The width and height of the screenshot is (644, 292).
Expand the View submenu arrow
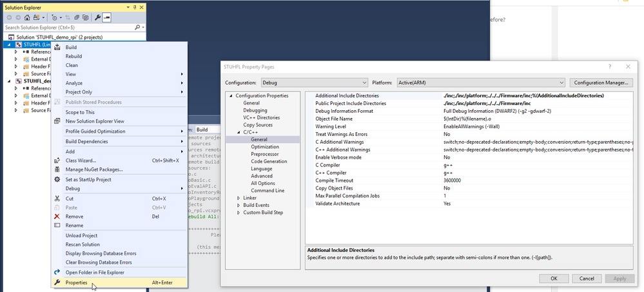click(x=182, y=74)
